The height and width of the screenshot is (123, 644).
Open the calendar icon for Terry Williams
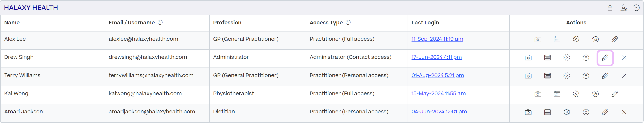pyautogui.click(x=548, y=75)
